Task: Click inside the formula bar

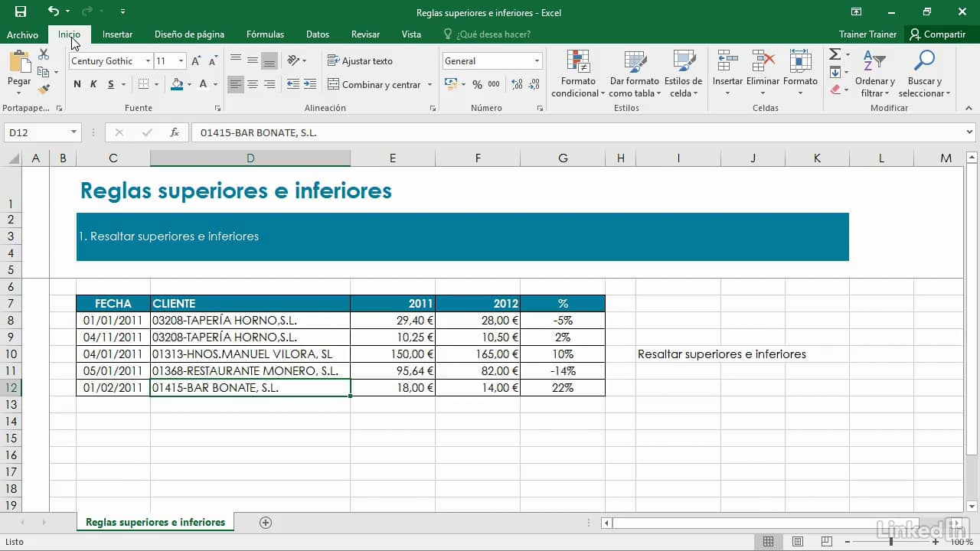Action: 583,132
